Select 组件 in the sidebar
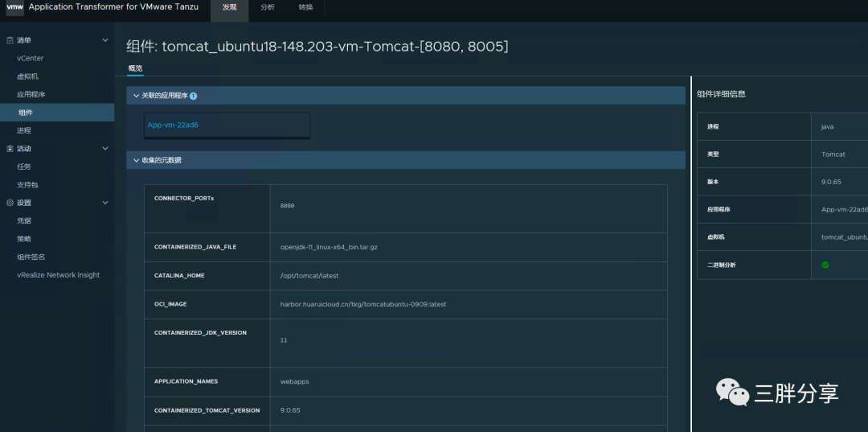Screen dimensions: 868x432 point(57,113)
